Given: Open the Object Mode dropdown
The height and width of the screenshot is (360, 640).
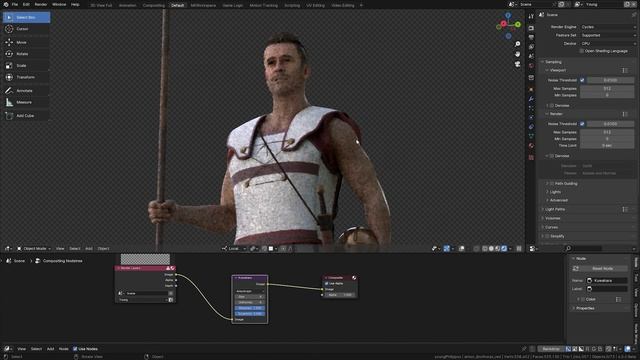Looking at the screenshot, I should (34, 249).
